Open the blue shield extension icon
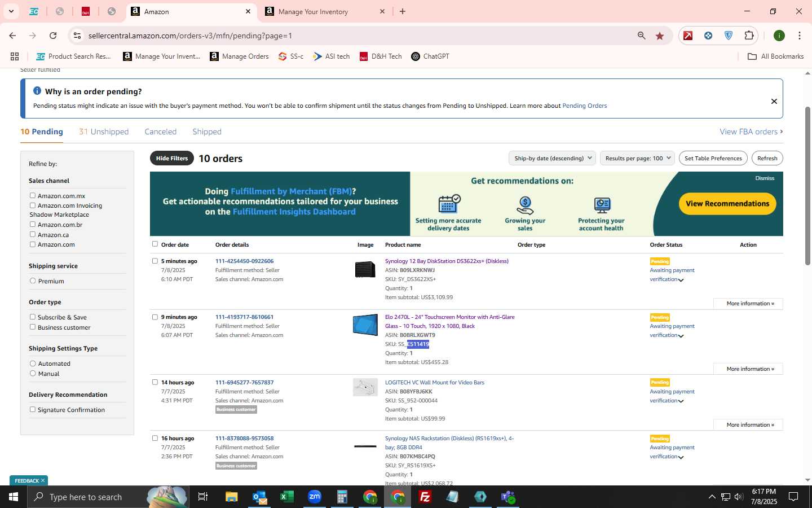812x508 pixels. tap(729, 36)
